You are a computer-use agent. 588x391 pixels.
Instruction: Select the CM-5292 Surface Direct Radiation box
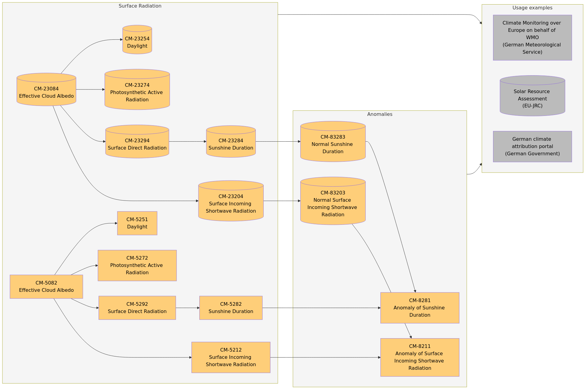click(137, 308)
